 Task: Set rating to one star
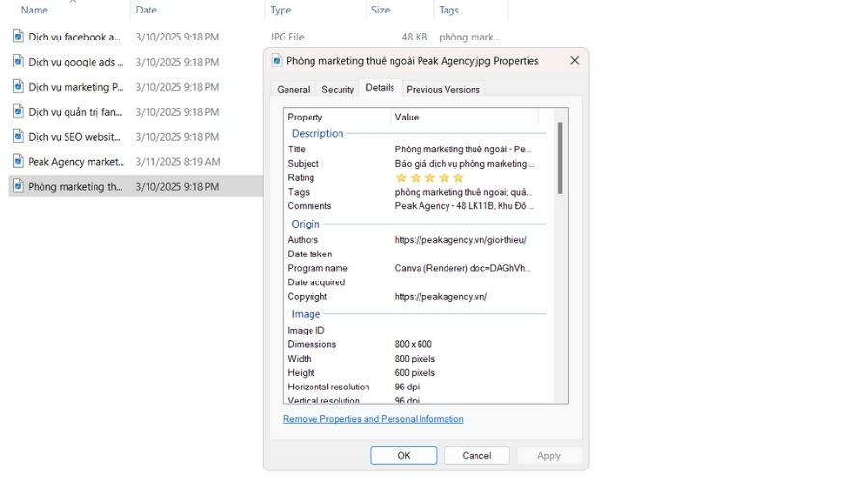click(401, 178)
